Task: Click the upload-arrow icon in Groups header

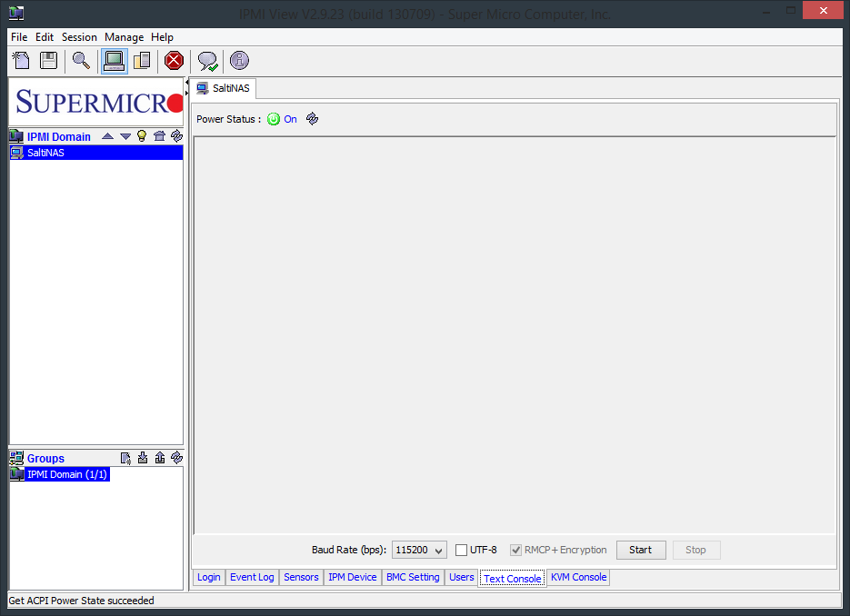Action: pyautogui.click(x=160, y=458)
